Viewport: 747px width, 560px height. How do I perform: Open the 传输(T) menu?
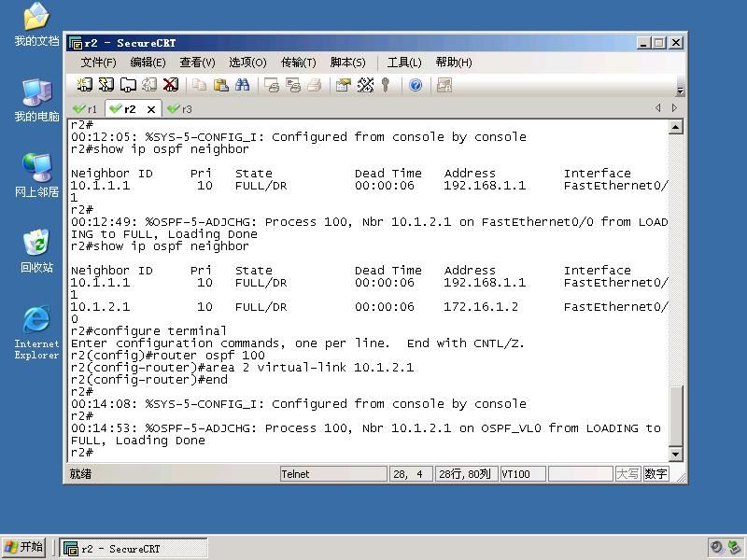tap(299, 63)
